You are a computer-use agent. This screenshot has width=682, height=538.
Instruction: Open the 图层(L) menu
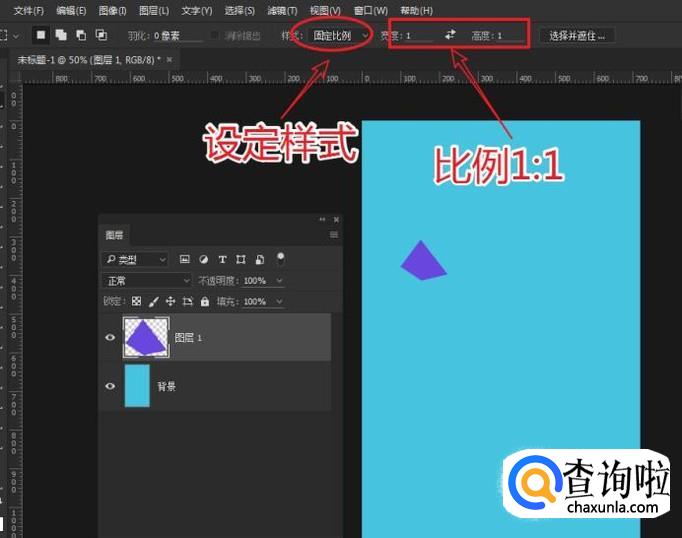coord(154,10)
